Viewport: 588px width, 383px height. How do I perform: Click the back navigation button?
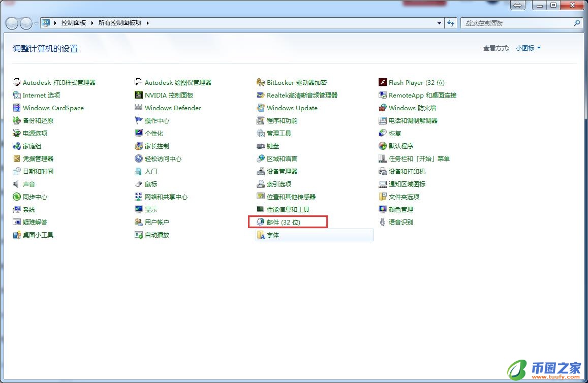point(11,23)
